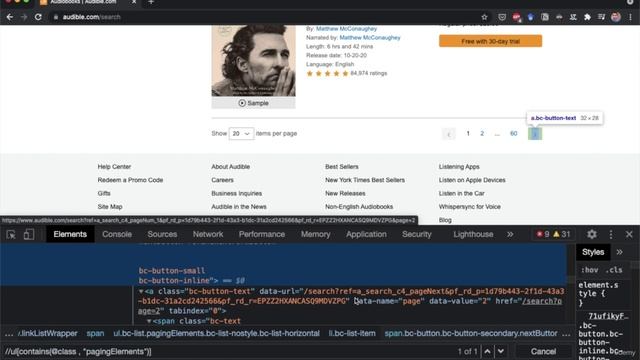Collapse the span bc-text node

149,321
